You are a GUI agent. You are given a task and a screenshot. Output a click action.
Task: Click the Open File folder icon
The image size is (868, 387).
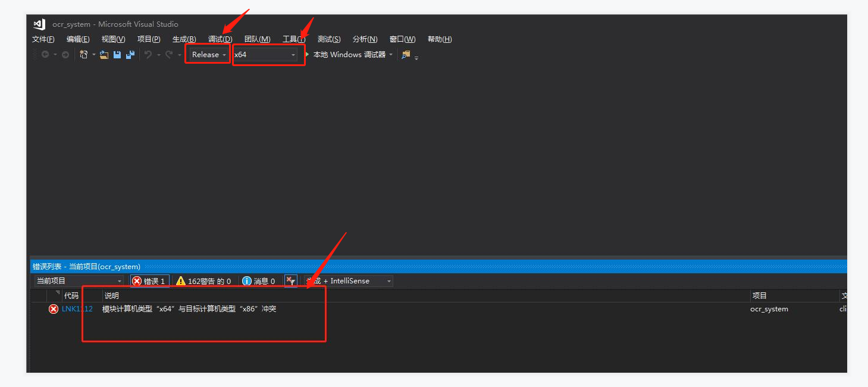pyautogui.click(x=104, y=55)
